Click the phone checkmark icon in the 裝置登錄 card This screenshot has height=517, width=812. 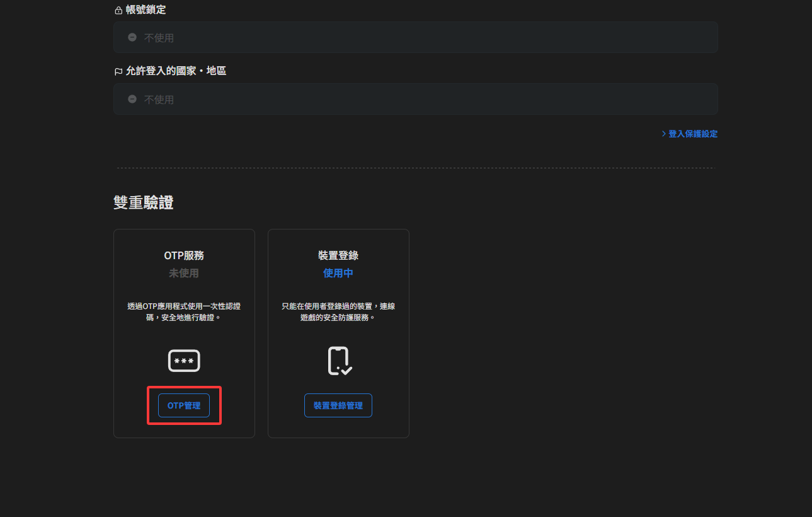point(339,361)
